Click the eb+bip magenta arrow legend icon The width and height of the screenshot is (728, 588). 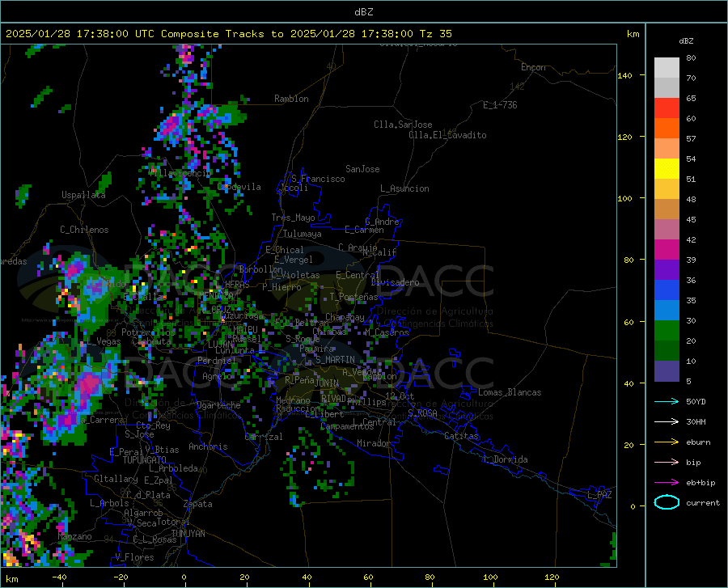tap(667, 483)
